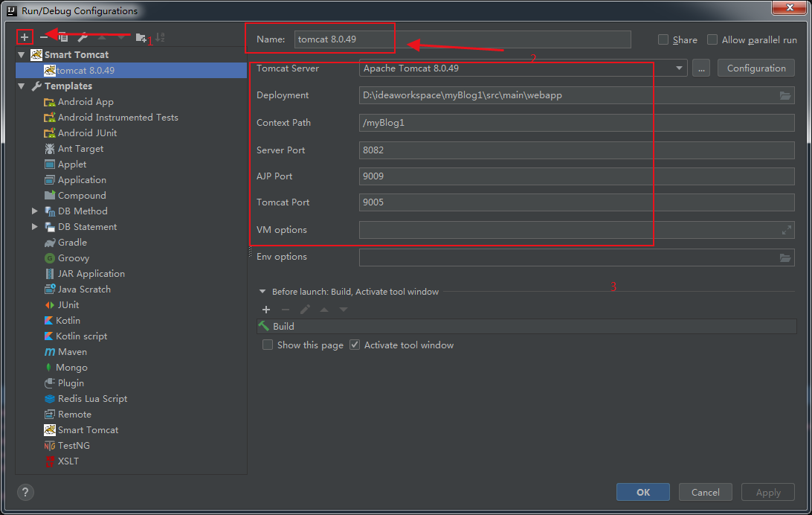The image size is (812, 515).
Task: Add a new run configuration
Action: 25,37
